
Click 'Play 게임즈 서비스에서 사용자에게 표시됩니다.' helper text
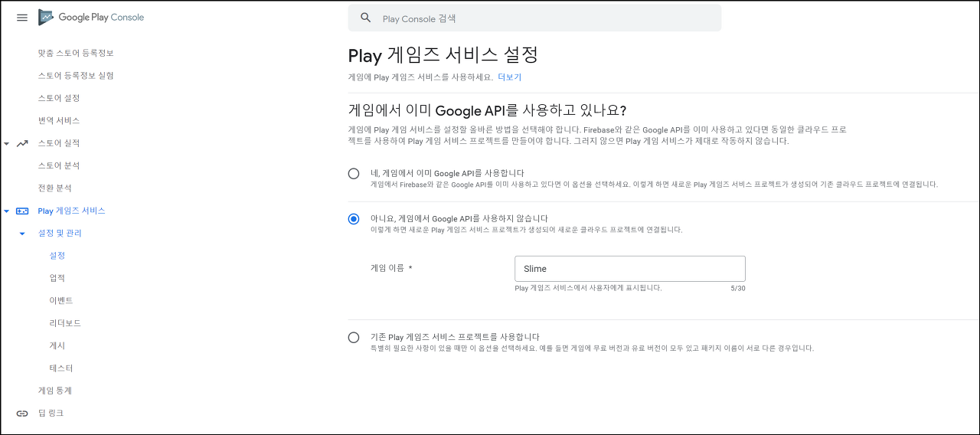pos(588,288)
